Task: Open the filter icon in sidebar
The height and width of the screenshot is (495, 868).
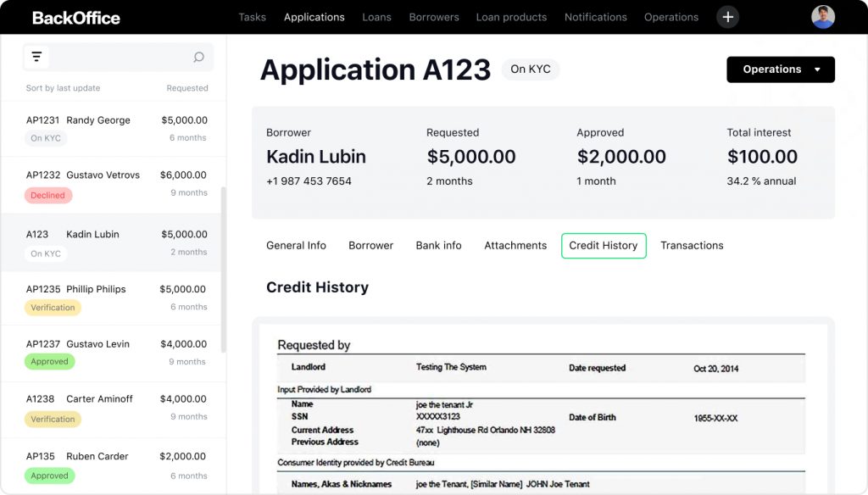Action: (x=36, y=57)
